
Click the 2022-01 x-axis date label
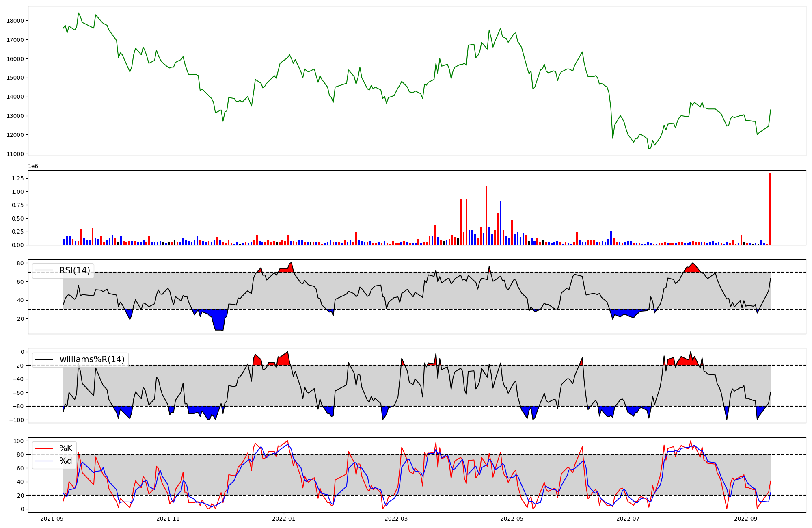283,519
